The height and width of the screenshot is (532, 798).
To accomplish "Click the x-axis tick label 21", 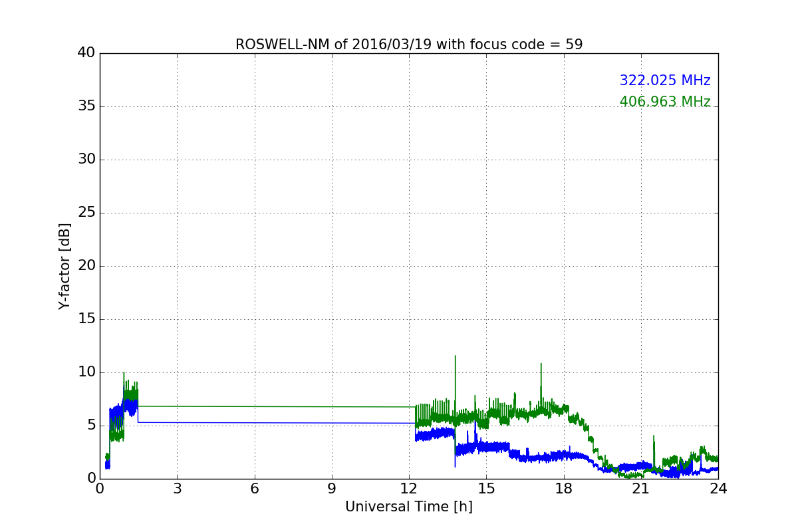I will coord(641,488).
